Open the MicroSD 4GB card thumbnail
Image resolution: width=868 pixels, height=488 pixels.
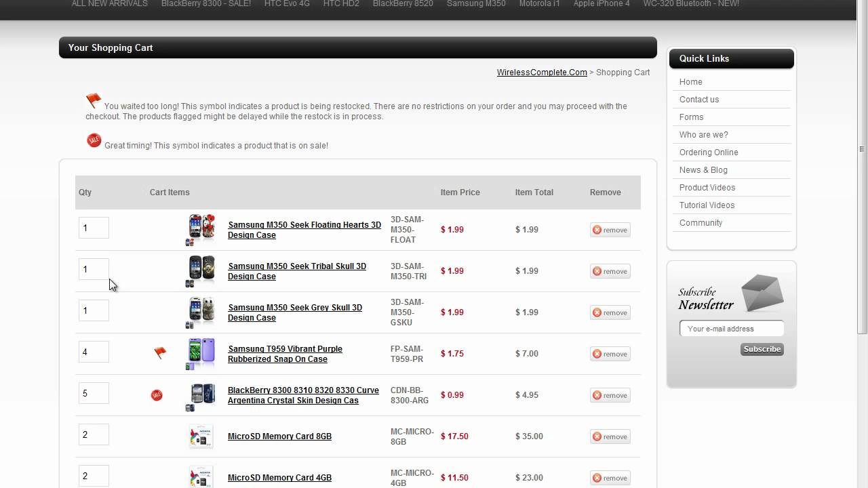(x=201, y=478)
